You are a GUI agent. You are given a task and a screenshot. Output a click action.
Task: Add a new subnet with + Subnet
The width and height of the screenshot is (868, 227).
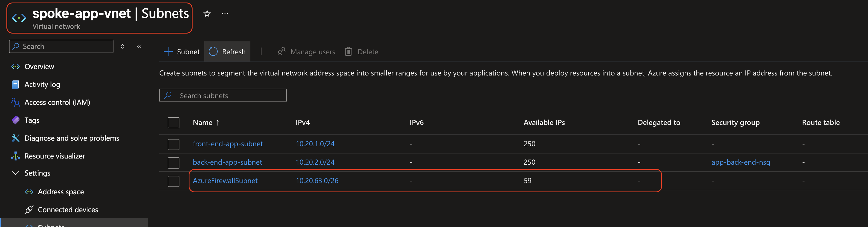point(182,52)
